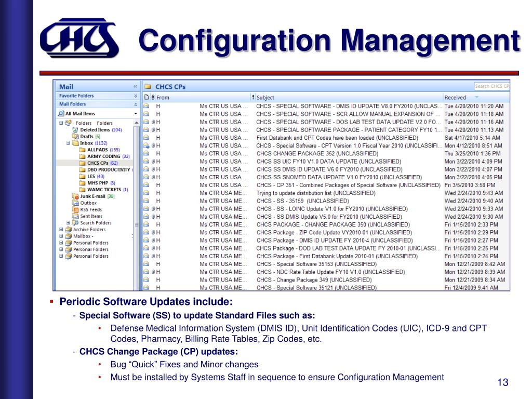Image resolution: width=532 pixels, height=399 pixels.
Task: Open CHCS SS SNOMED DATA UPDATE email
Action: [x=326, y=177]
